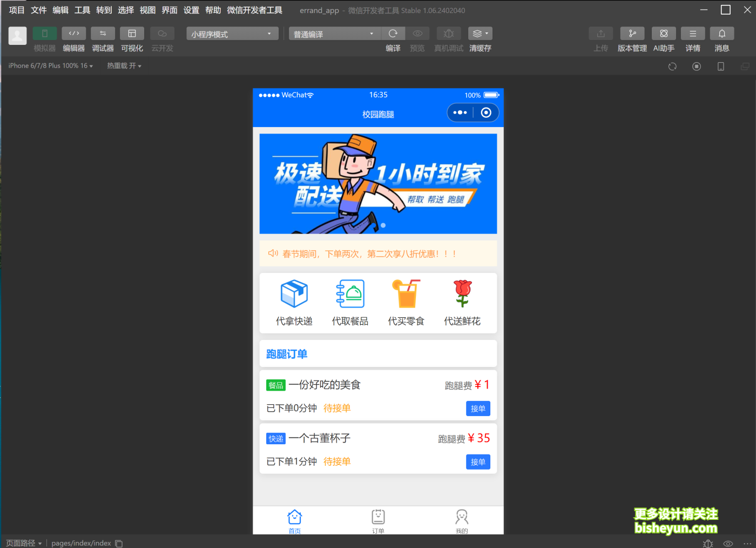Image resolution: width=756 pixels, height=548 pixels.
Task: Open the 普通编译 compile mode dropdown
Action: (x=335, y=34)
